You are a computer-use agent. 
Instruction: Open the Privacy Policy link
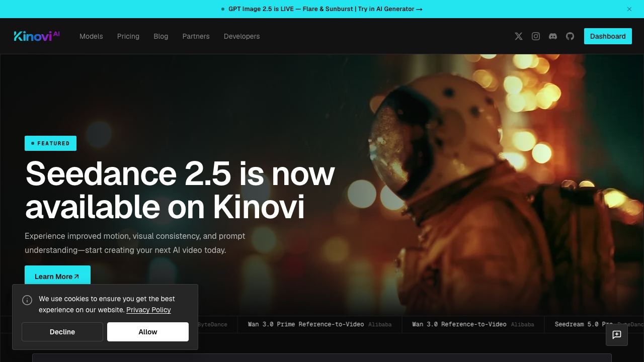tap(148, 310)
